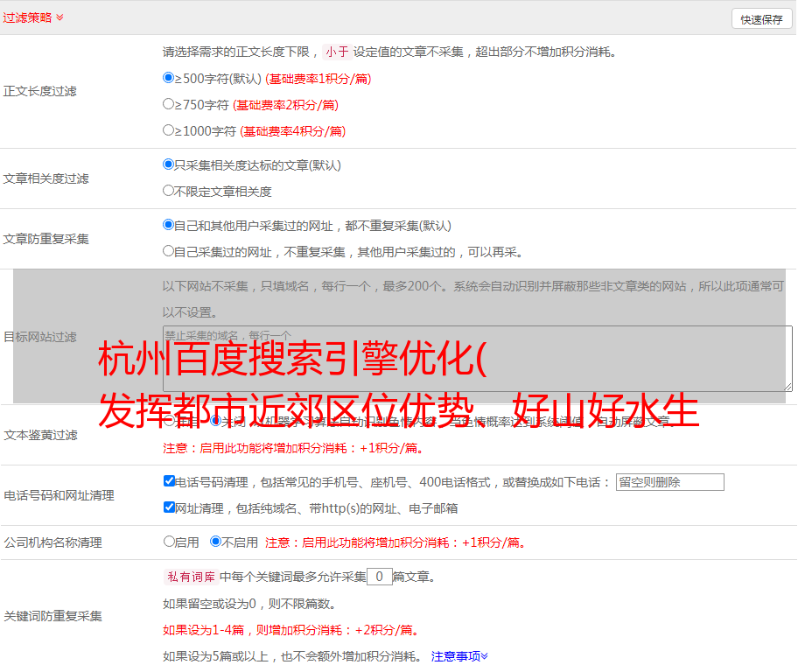Click the 小于 highlighted tag
The width and height of the screenshot is (798, 672).
pos(337,52)
